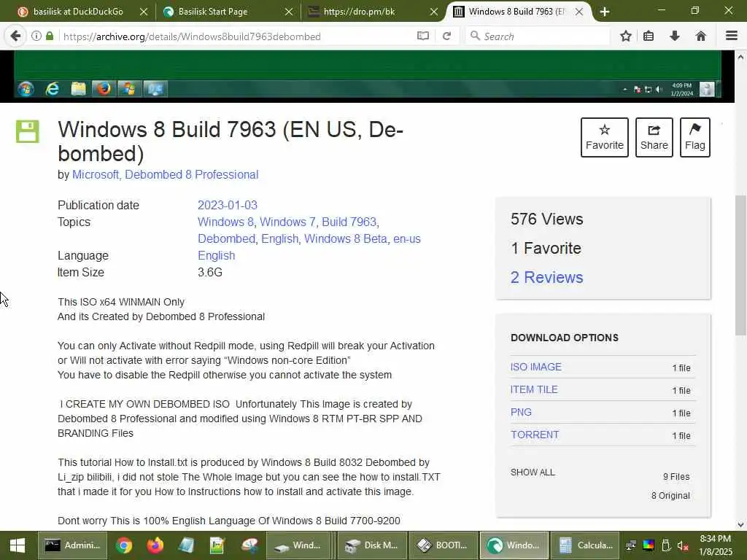Viewport: 747px width, 560px height.
Task: Go back using the browser back arrow
Action: click(15, 36)
